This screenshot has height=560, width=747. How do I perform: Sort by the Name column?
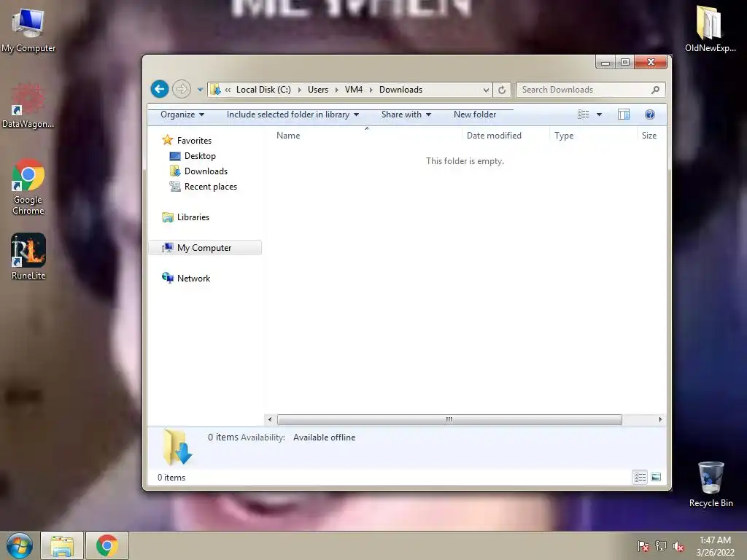point(366,135)
